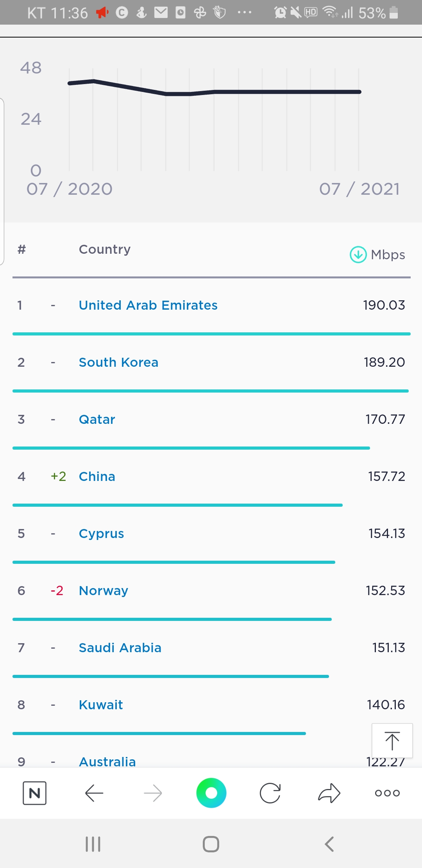Screen dimensions: 422x868
Task: Select the Kuwait country link
Action: point(101,705)
